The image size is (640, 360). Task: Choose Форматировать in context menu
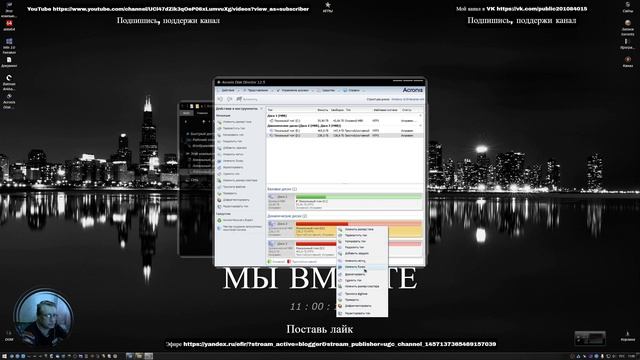(x=362, y=274)
